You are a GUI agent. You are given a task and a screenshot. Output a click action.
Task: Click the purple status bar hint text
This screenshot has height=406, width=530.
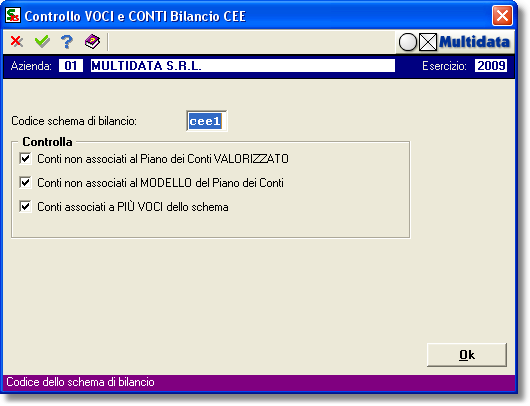pos(80,382)
